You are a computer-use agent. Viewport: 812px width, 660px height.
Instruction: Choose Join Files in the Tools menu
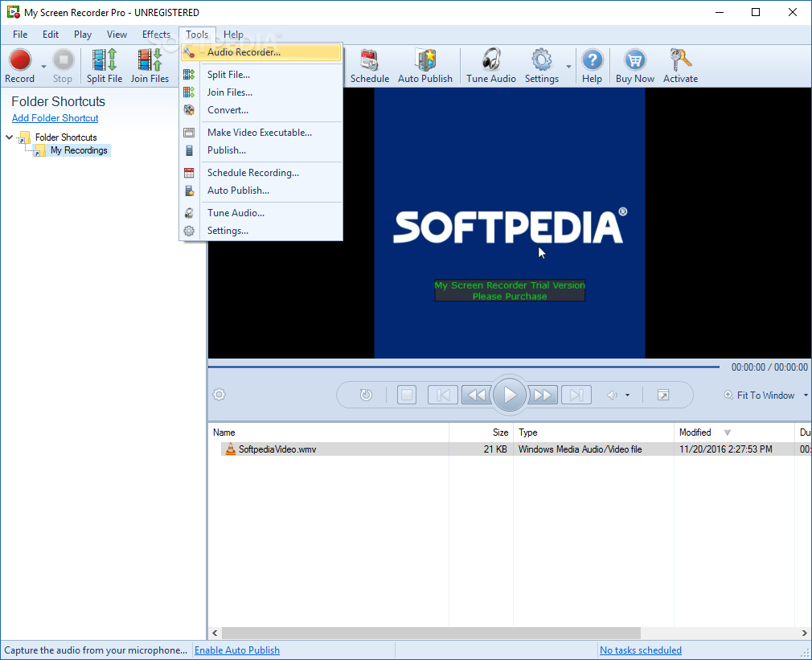coord(261,92)
